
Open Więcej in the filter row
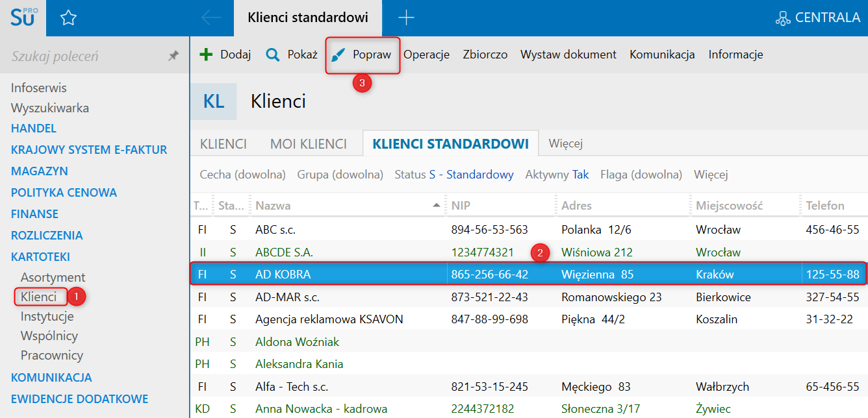point(711,174)
